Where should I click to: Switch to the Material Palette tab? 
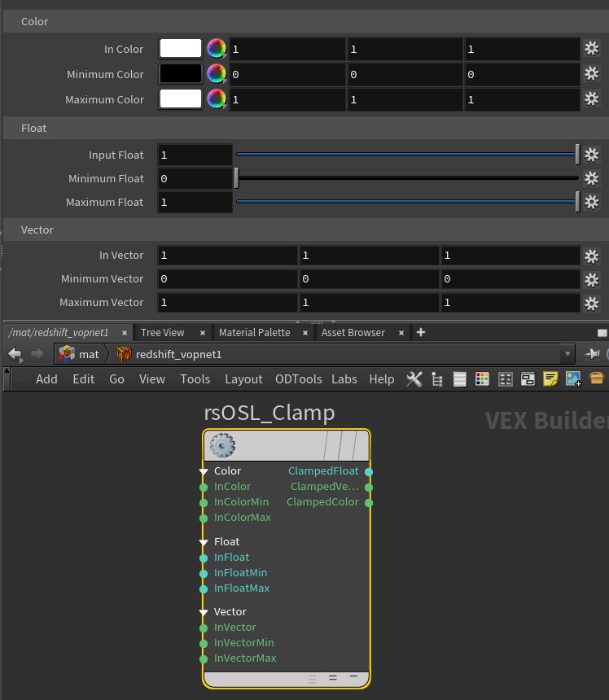point(255,333)
